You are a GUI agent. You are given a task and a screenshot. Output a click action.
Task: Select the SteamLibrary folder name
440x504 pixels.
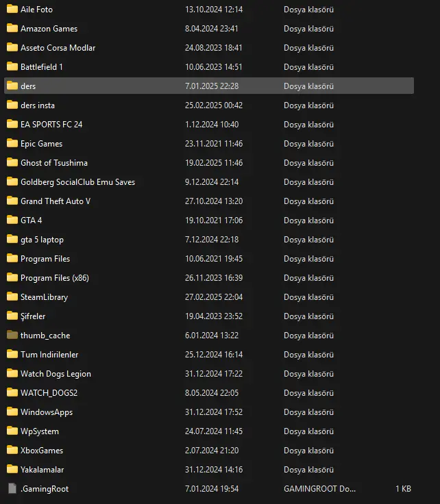coord(44,297)
